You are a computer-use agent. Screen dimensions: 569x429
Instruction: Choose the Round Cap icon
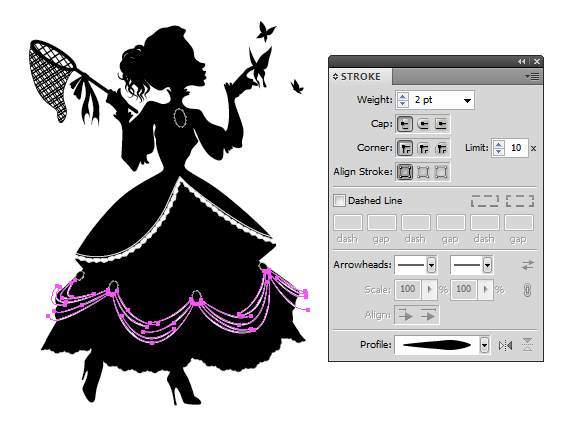423,124
